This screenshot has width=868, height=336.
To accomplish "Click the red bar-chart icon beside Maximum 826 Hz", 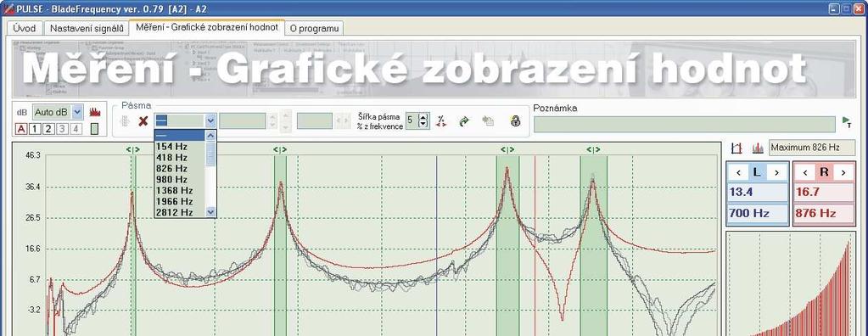I will point(758,148).
